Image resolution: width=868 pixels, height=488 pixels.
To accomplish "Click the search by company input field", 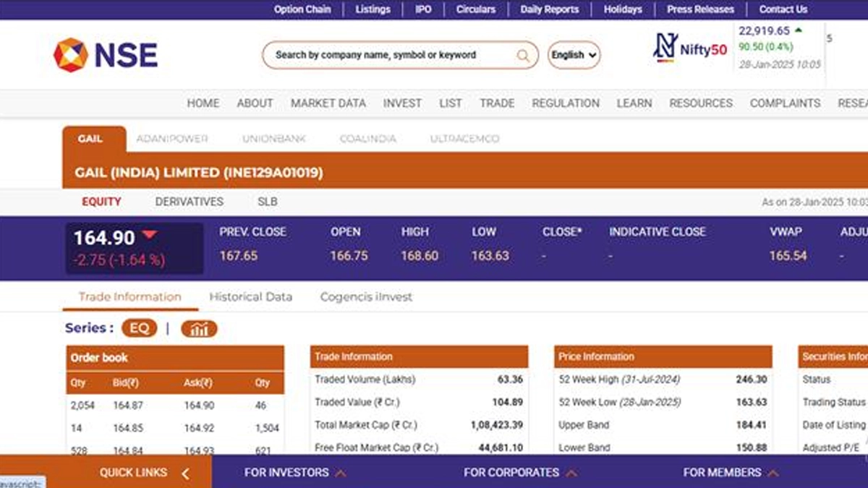I will click(x=391, y=55).
